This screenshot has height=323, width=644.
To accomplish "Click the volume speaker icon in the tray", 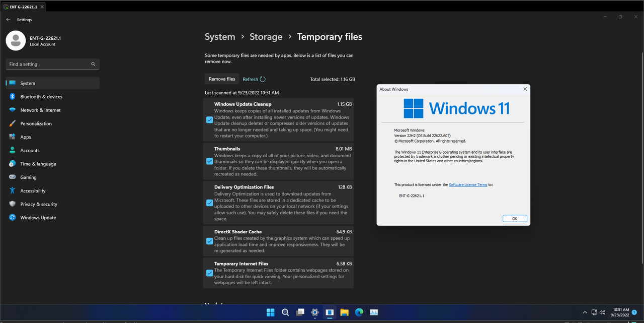I will (x=602, y=312).
